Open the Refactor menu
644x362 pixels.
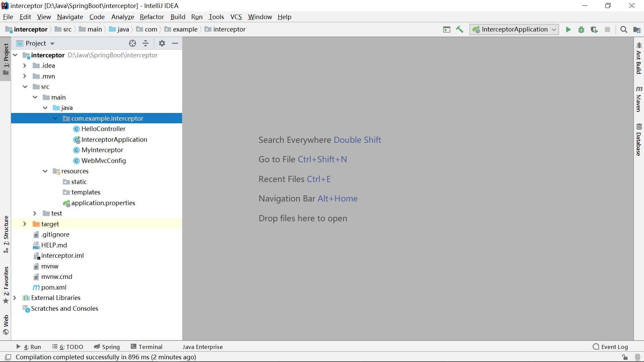tap(152, 17)
